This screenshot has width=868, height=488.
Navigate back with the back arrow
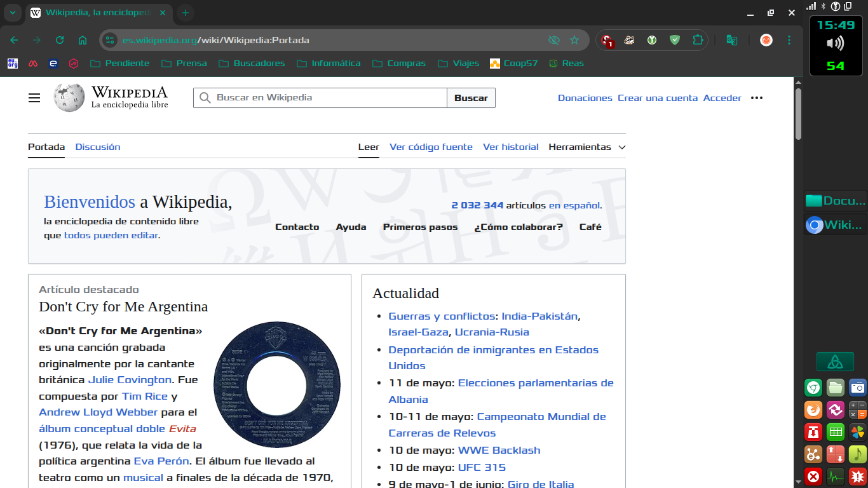tap(14, 40)
